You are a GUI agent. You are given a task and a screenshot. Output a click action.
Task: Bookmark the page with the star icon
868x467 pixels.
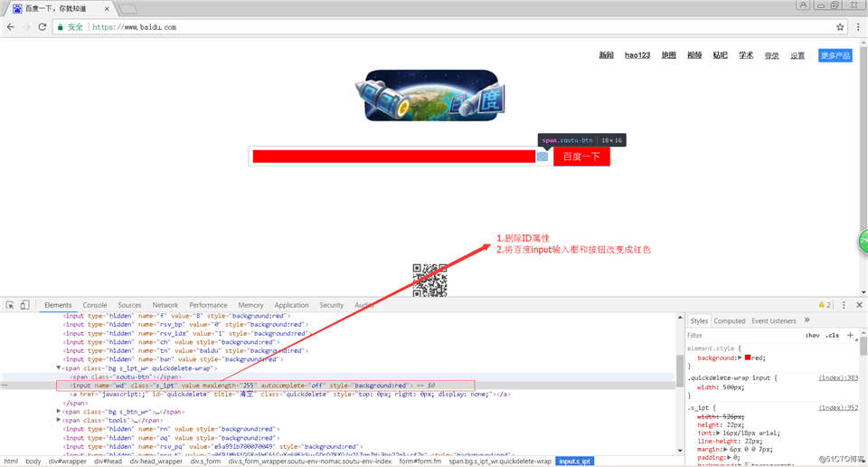(840, 26)
